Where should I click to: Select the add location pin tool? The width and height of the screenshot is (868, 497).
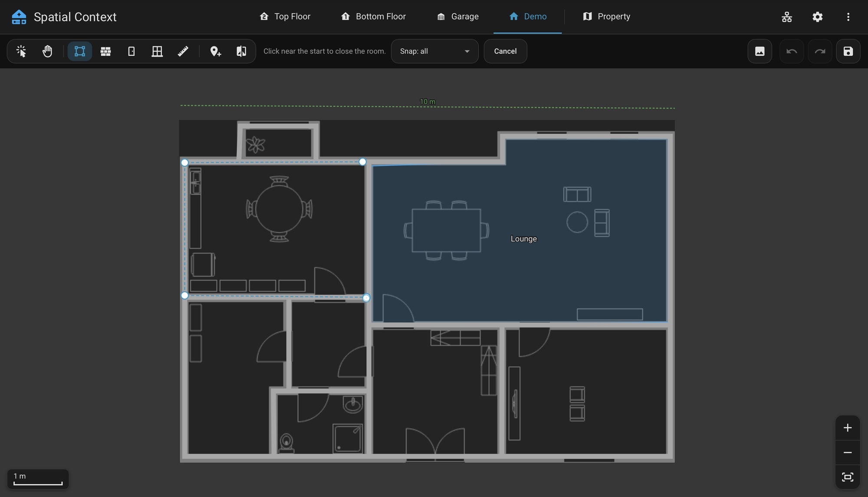215,51
